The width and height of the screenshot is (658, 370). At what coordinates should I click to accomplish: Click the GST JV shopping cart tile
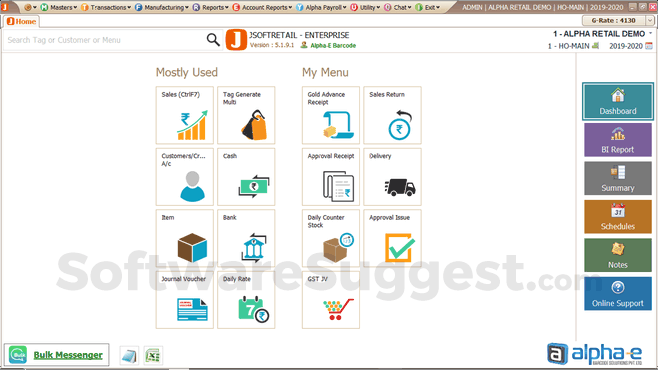click(x=331, y=300)
